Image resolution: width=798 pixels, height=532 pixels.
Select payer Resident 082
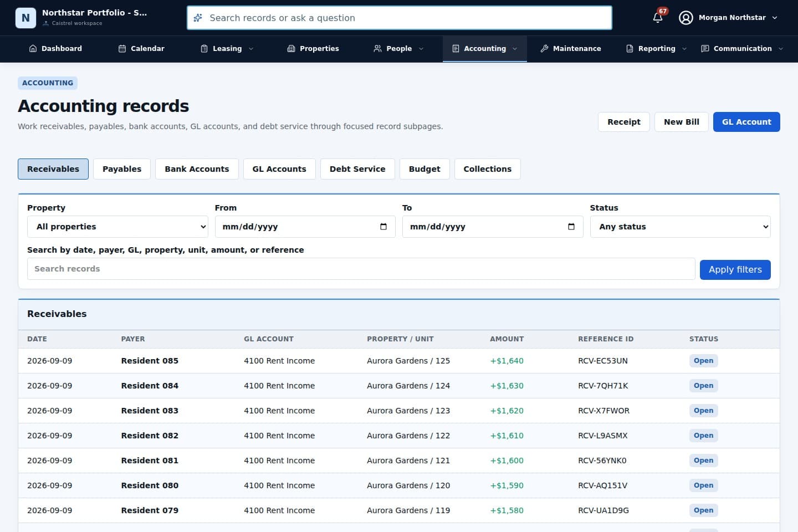pos(150,436)
